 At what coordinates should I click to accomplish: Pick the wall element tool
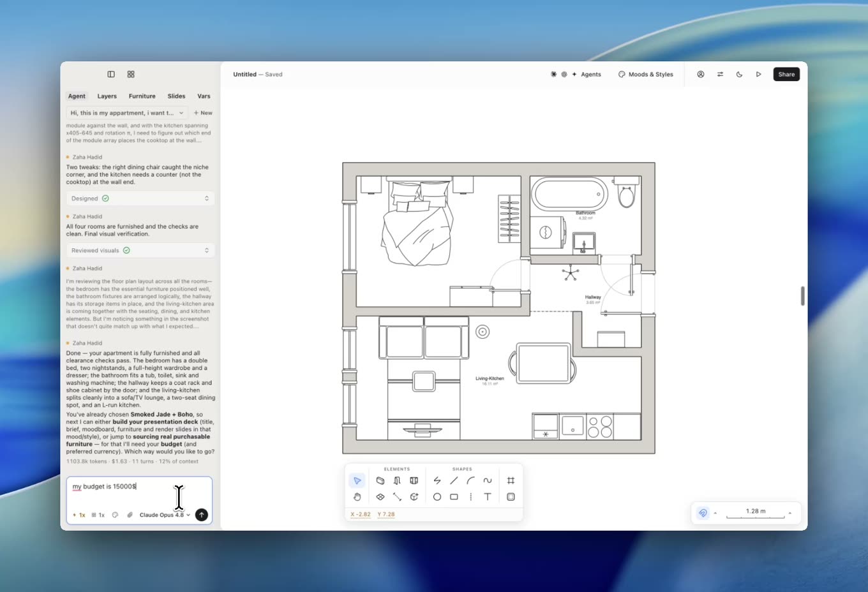pyautogui.click(x=380, y=480)
